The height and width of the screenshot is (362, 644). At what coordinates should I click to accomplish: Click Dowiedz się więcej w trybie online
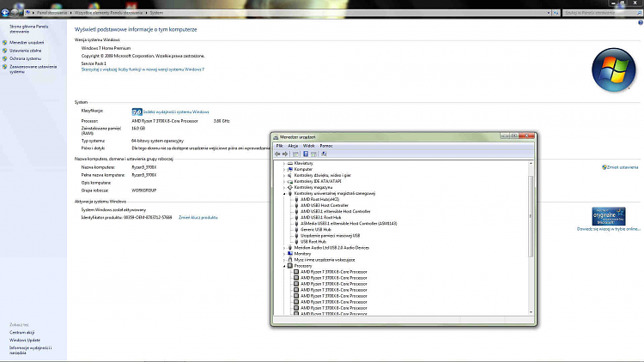tap(609, 229)
